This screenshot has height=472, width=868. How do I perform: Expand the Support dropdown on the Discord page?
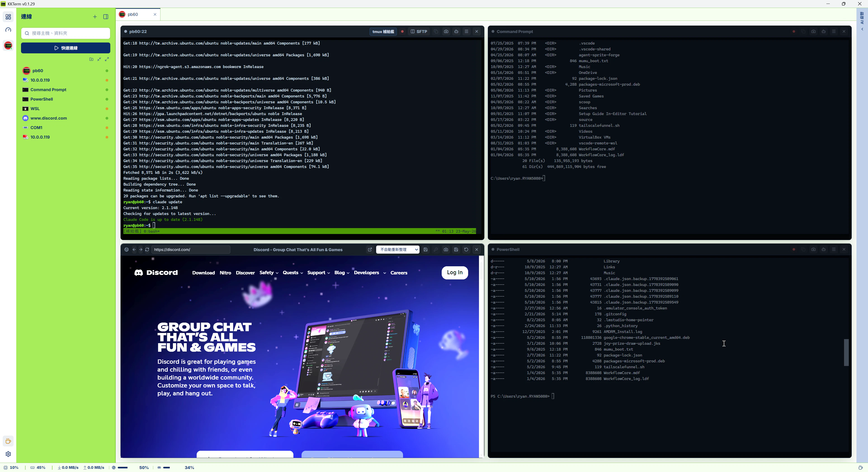(318, 273)
